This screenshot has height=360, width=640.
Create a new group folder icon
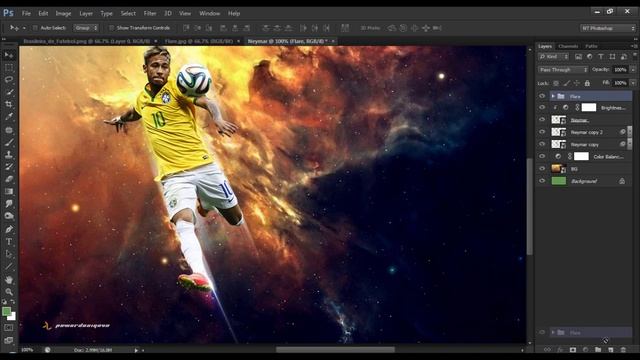[598, 350]
